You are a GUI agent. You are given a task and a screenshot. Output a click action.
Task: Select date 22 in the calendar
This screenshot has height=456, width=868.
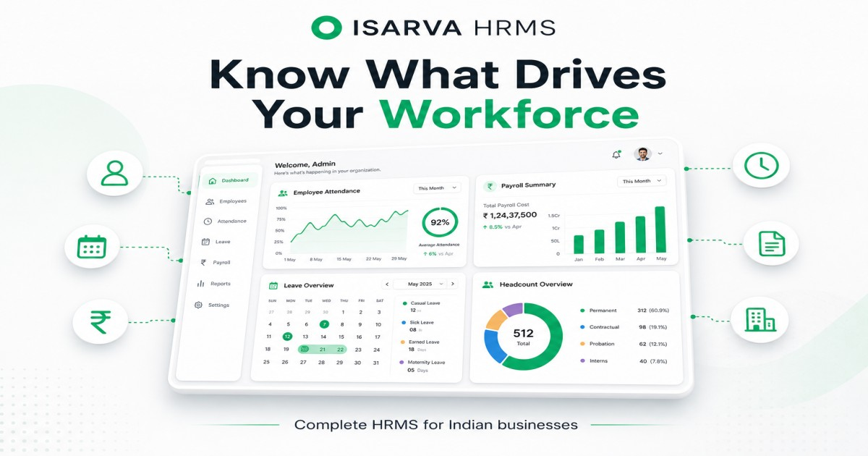coord(340,350)
